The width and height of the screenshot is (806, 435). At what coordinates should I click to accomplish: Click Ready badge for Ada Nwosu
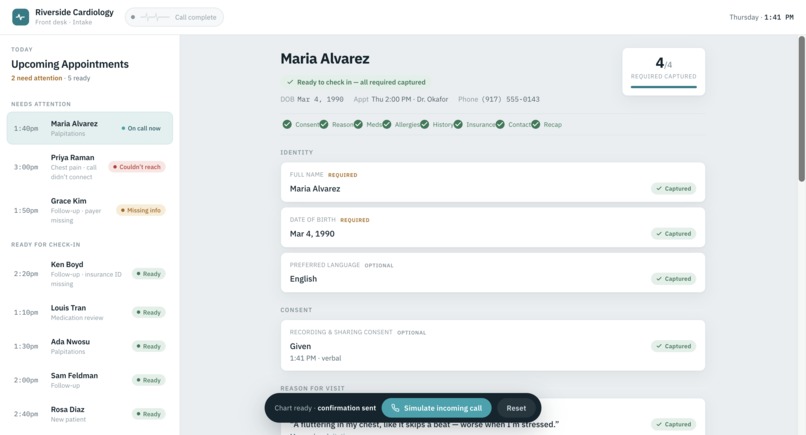[x=149, y=347]
